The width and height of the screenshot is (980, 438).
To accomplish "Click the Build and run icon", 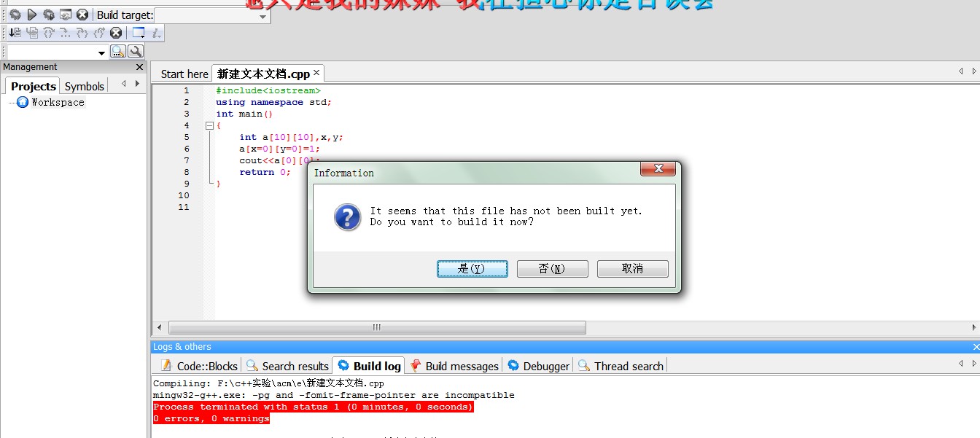I will point(49,15).
